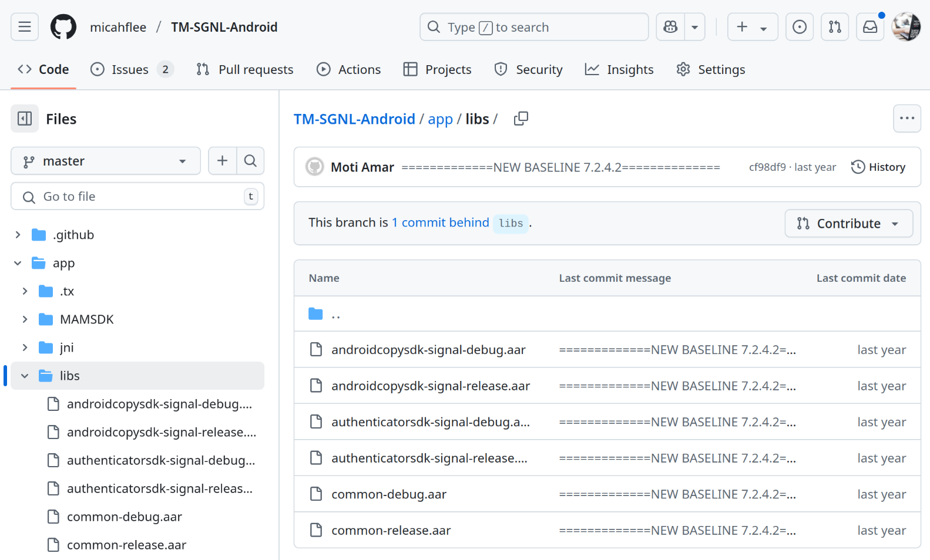
Task: Expand the jni folder
Action: [x=25, y=348]
